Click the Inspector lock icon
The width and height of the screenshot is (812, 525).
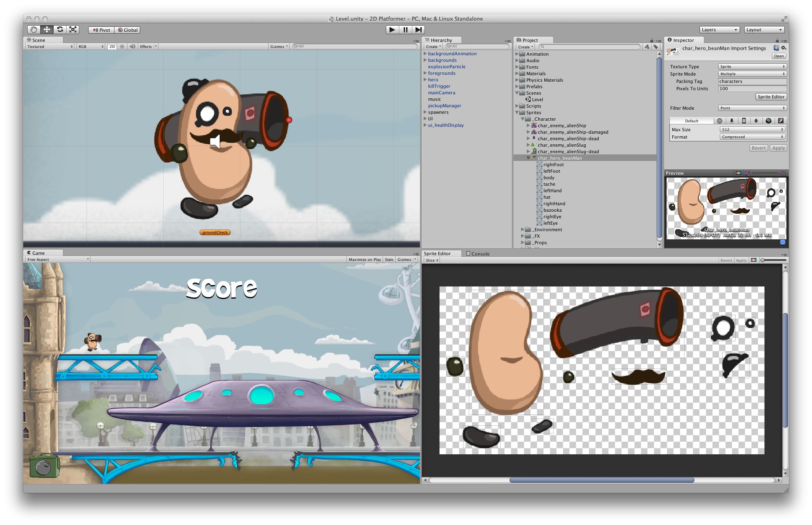[x=777, y=40]
